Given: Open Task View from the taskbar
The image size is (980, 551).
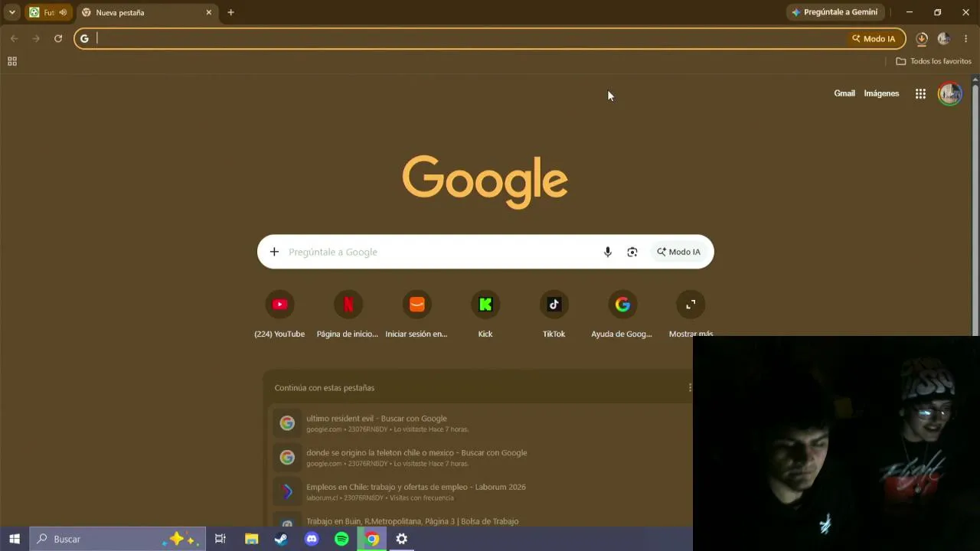Looking at the screenshot, I should [x=220, y=539].
